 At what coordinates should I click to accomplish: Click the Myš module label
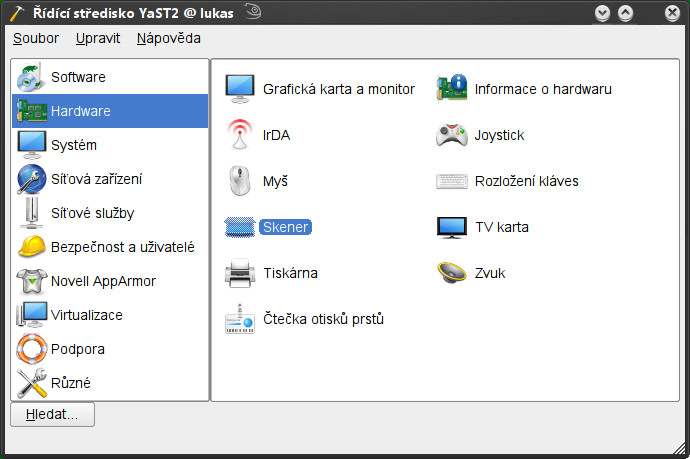275,181
